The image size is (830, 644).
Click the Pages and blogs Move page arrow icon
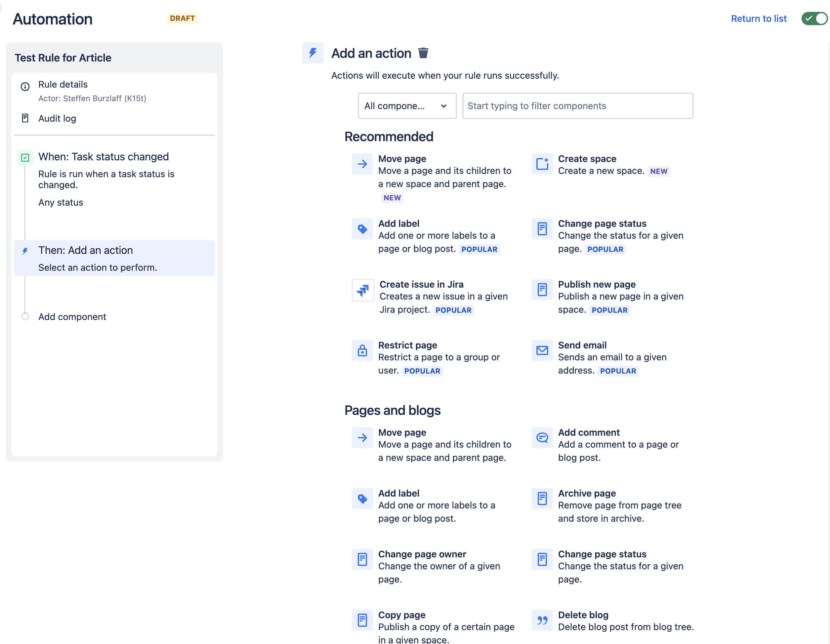(x=362, y=438)
